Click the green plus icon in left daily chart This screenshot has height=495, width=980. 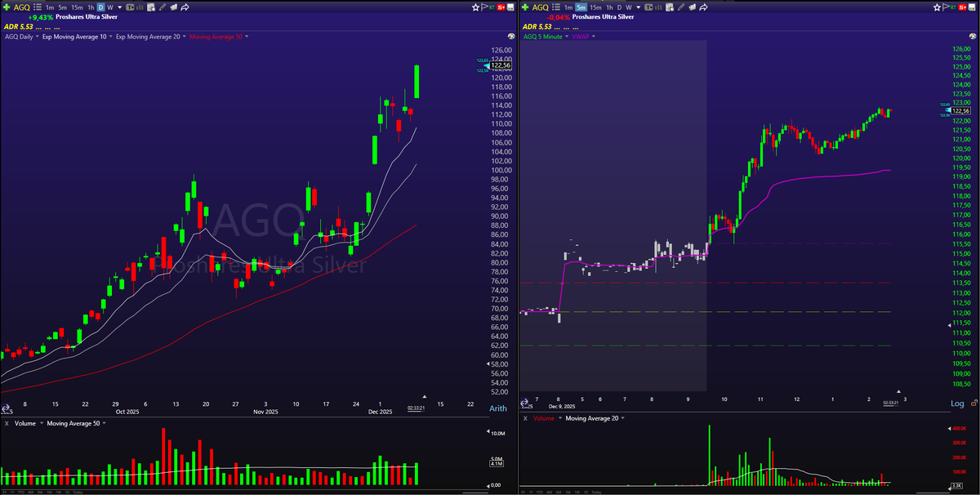(x=7, y=7)
